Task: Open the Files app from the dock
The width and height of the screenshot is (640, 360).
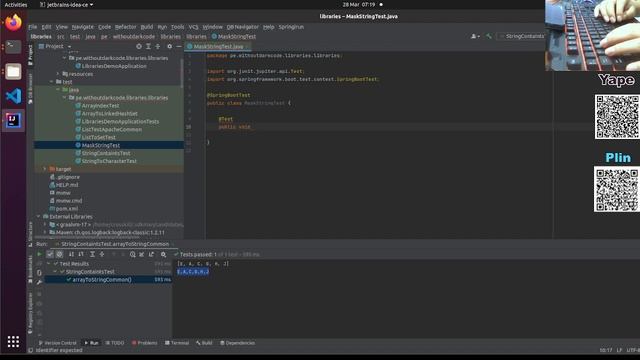Action: [x=13, y=71]
